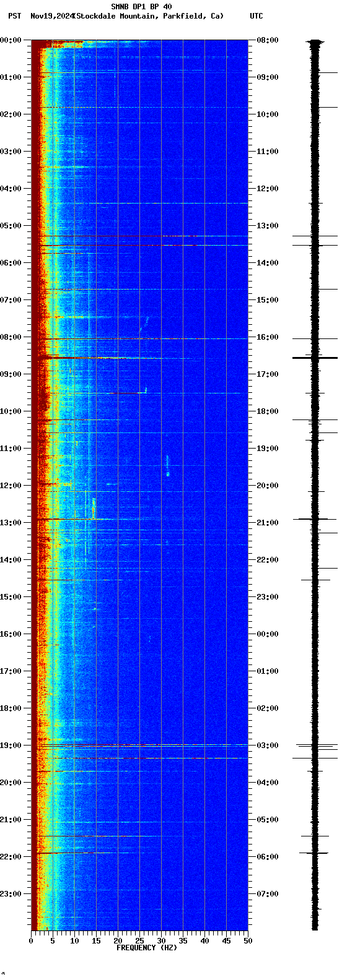Click the '03:00' label on the PST axis
The width and height of the screenshot is (342, 980).
point(10,152)
